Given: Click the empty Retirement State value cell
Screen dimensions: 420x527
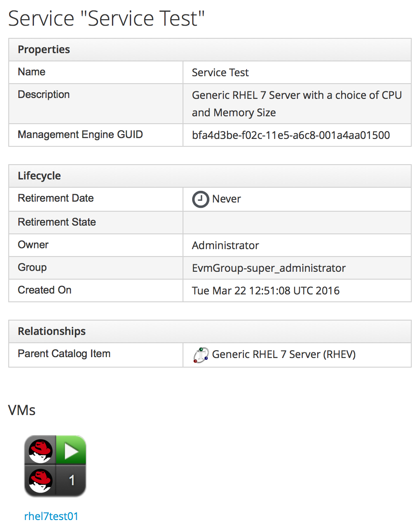Looking at the screenshot, I should (x=296, y=223).
